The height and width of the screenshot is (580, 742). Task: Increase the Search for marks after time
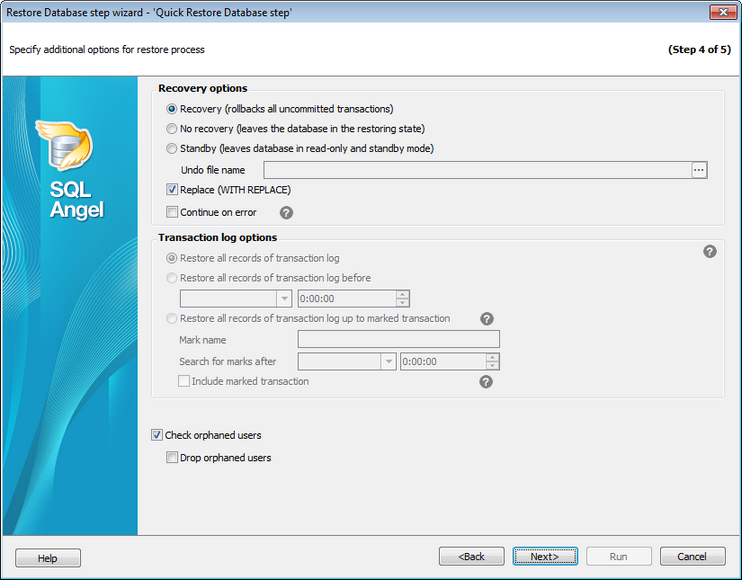[x=493, y=357]
